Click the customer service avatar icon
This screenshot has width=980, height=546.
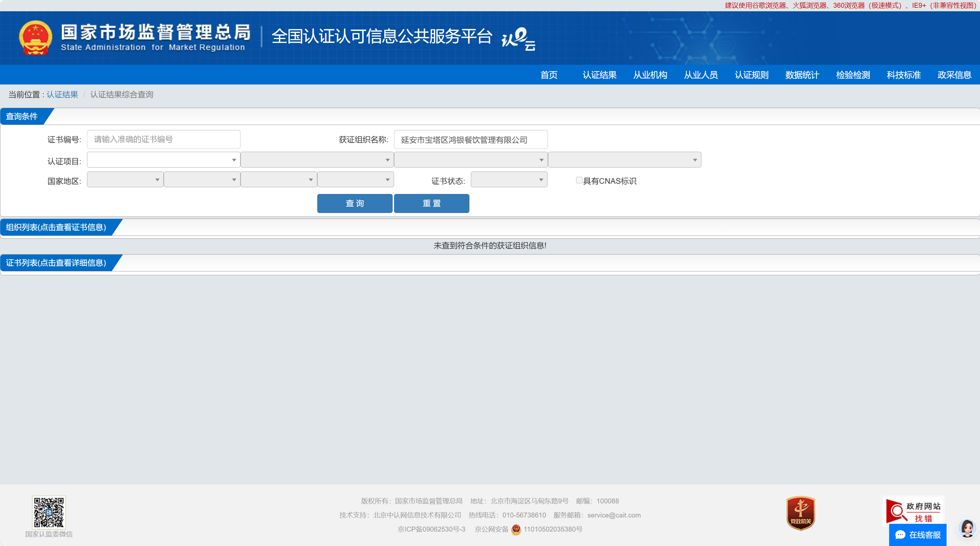[x=967, y=528]
